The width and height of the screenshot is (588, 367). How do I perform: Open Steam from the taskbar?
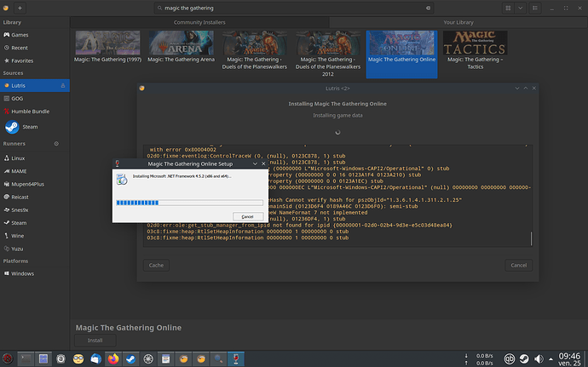click(x=131, y=358)
